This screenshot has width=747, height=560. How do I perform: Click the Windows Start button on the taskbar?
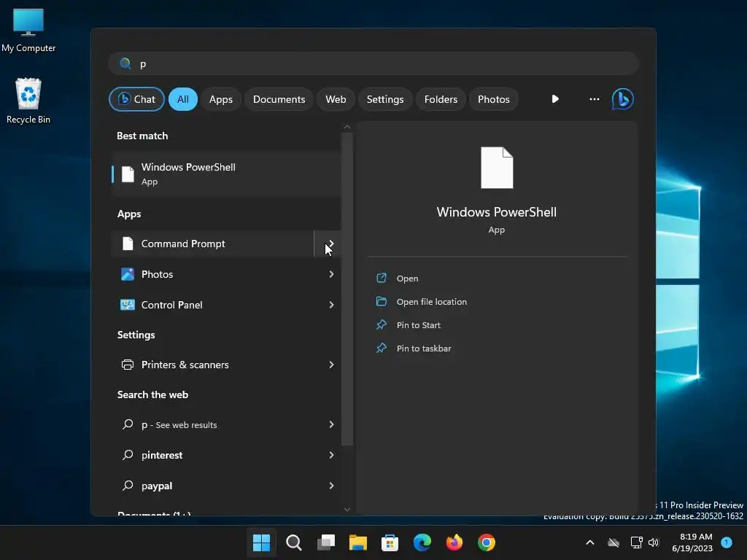pyautogui.click(x=262, y=542)
